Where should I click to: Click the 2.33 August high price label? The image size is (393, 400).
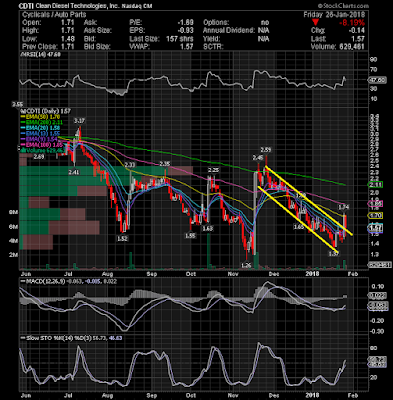130,165
